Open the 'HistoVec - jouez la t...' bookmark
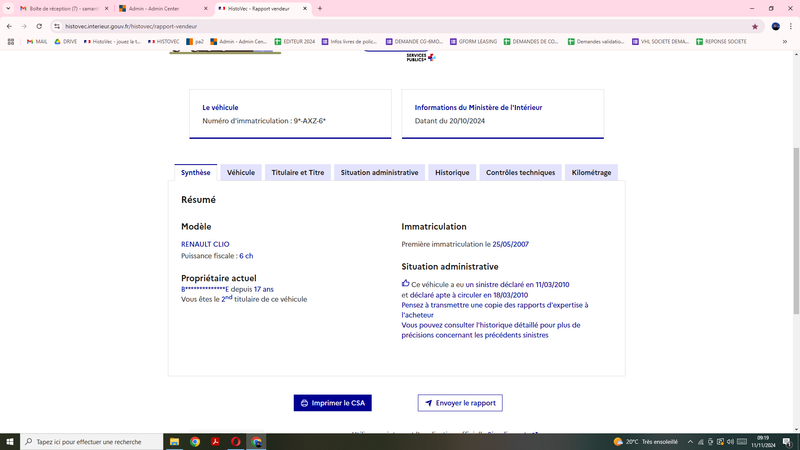Viewport: 800px width, 450px height. pos(113,42)
